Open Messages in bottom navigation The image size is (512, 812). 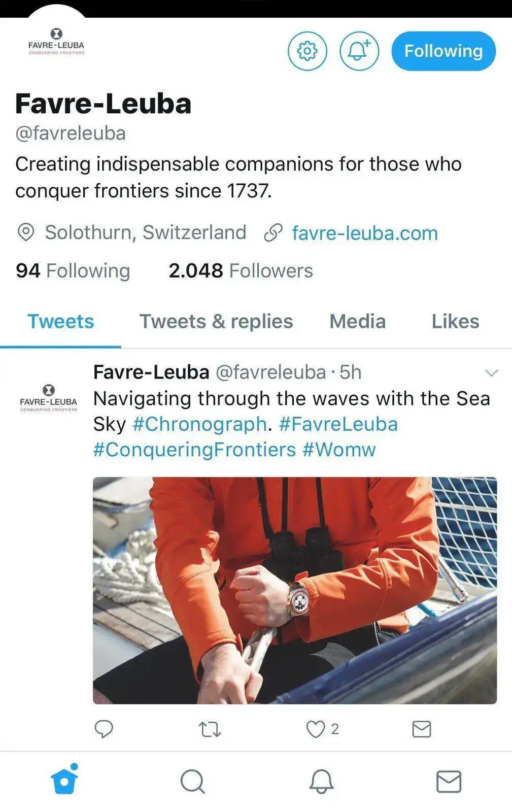[449, 781]
